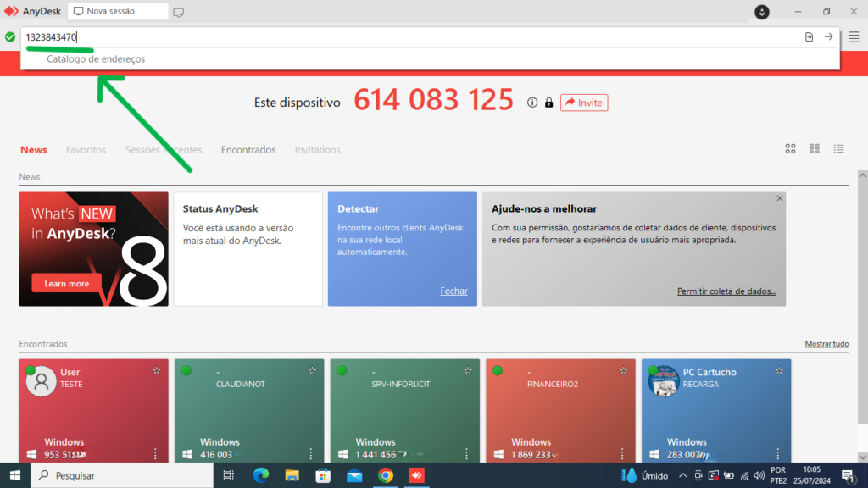Click Permitir coleta de dados link
This screenshot has height=488, width=868.
tap(726, 291)
